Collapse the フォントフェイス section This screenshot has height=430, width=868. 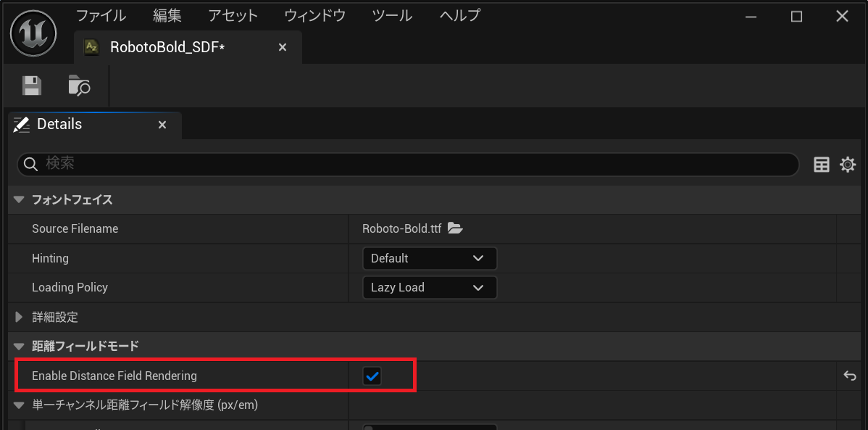20,200
